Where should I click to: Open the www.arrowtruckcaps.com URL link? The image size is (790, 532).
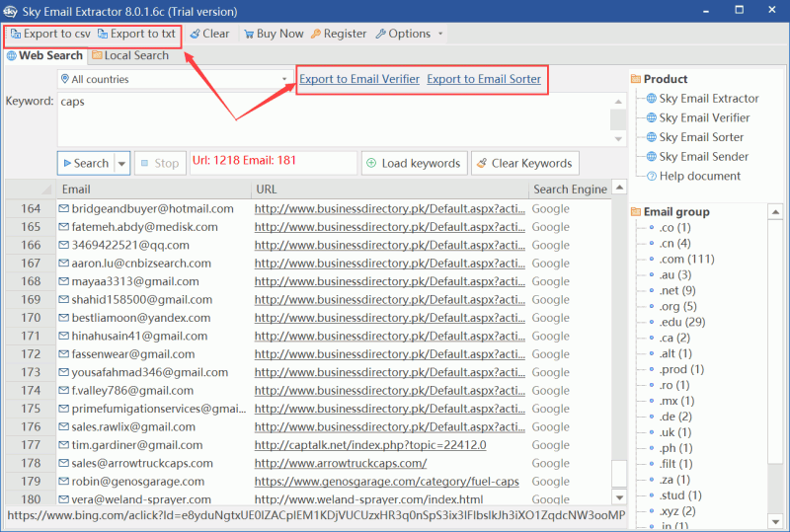[x=341, y=463]
